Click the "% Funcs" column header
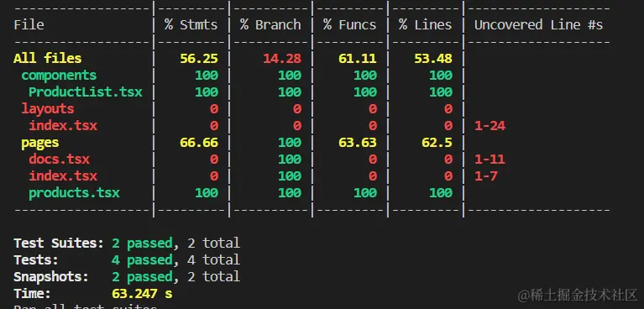The height and width of the screenshot is (309, 644). click(x=349, y=25)
